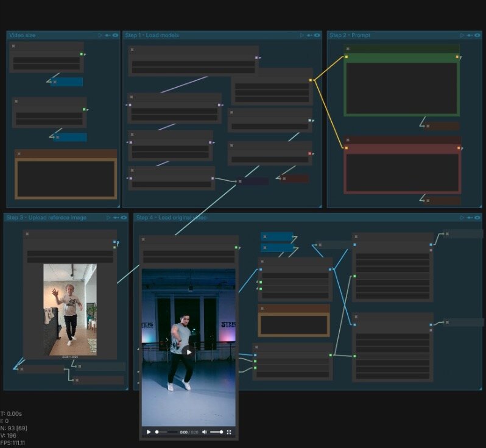Click the reference image thumbnail of the person waving
This screenshot has width=486, height=448.
(x=70, y=309)
